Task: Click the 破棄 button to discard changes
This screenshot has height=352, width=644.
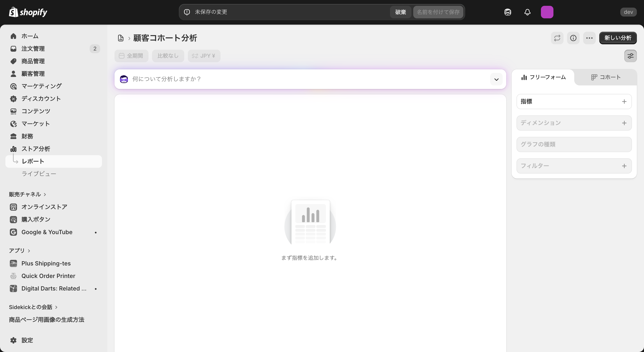Action: click(400, 12)
